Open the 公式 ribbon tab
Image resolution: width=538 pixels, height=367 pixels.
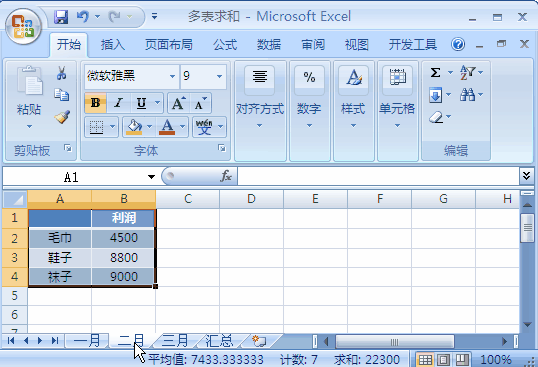pos(225,45)
